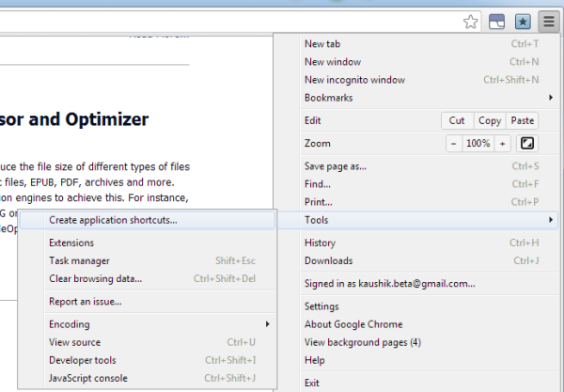Open Task manager from Tools submenu
Image resolution: width=564 pixels, height=392 pixels.
click(148, 260)
